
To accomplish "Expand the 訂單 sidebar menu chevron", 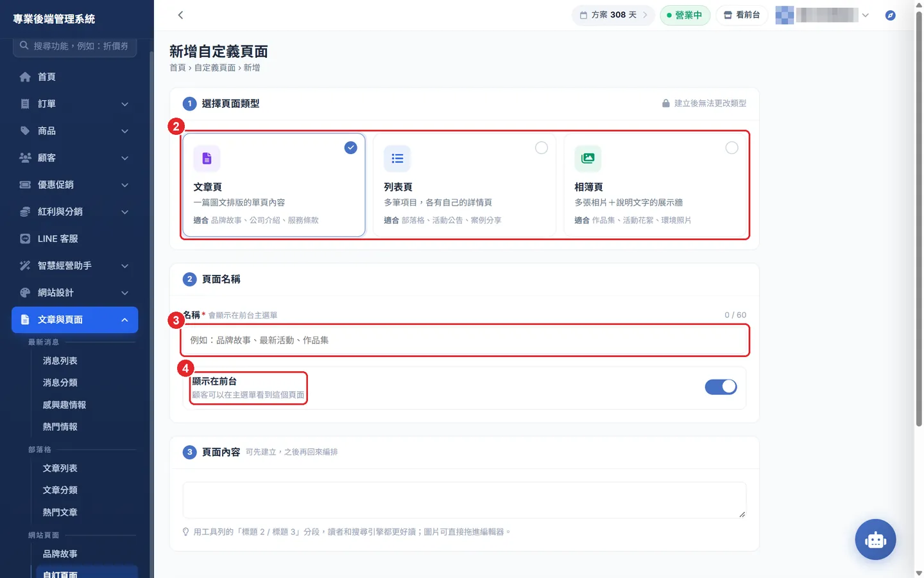I will click(125, 104).
